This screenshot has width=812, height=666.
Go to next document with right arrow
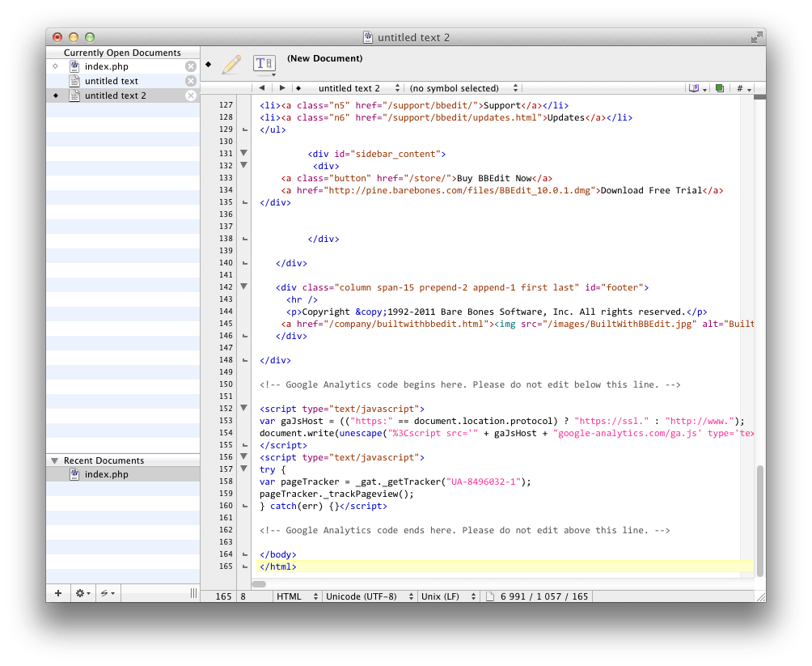coord(281,88)
